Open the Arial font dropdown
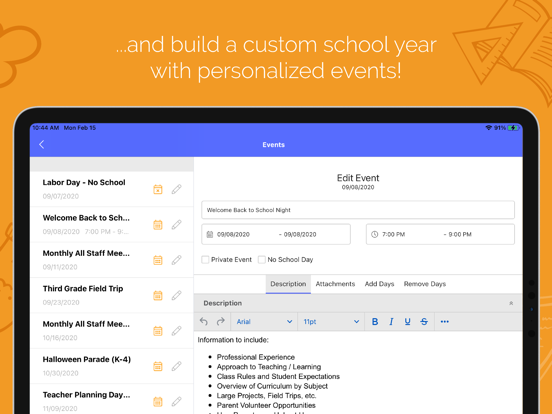This screenshot has width=552, height=414. pos(264,321)
